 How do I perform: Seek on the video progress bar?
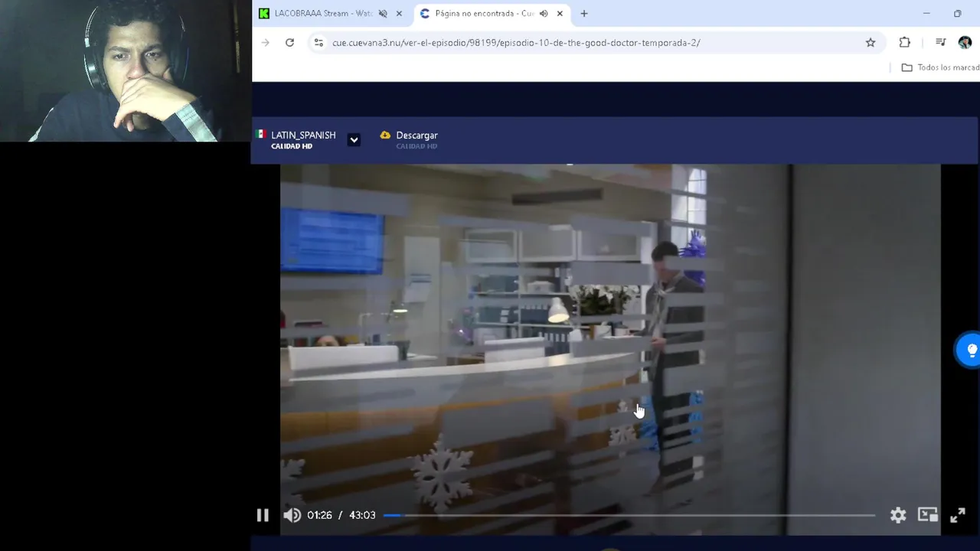click(x=629, y=515)
